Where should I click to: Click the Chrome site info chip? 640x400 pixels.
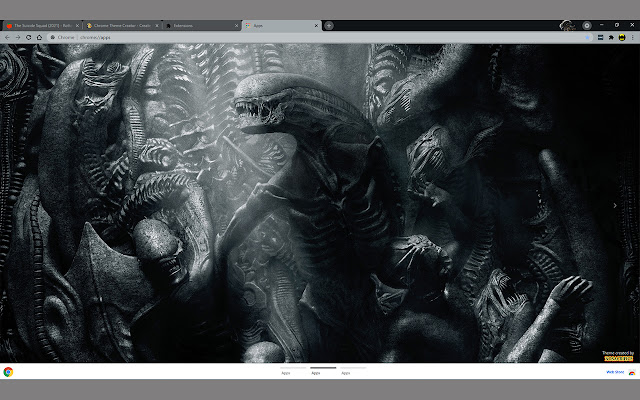point(62,37)
